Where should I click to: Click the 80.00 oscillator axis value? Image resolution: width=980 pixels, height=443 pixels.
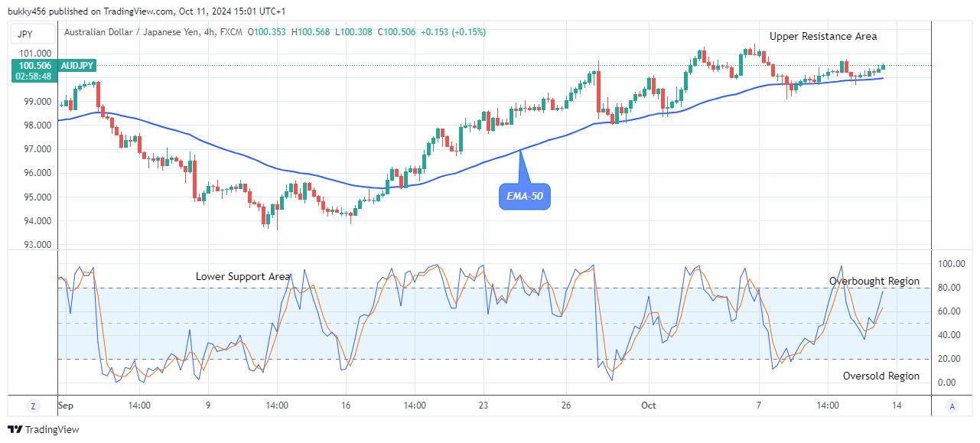coord(949,288)
